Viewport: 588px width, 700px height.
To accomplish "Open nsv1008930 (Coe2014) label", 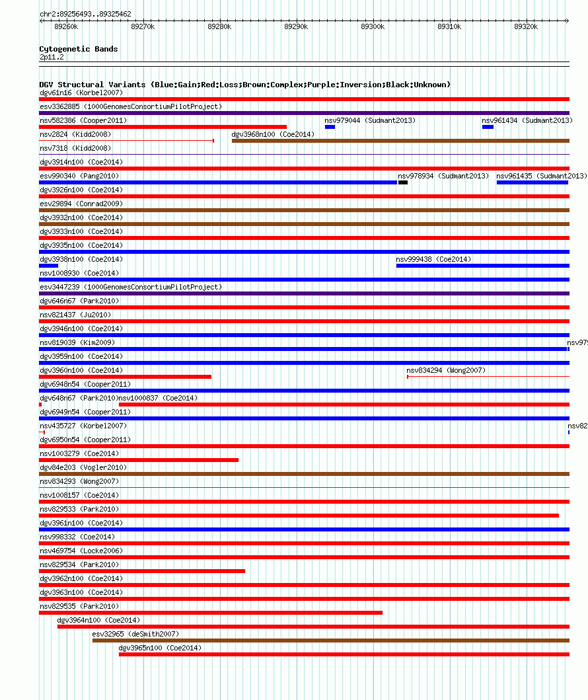I will (x=79, y=273).
